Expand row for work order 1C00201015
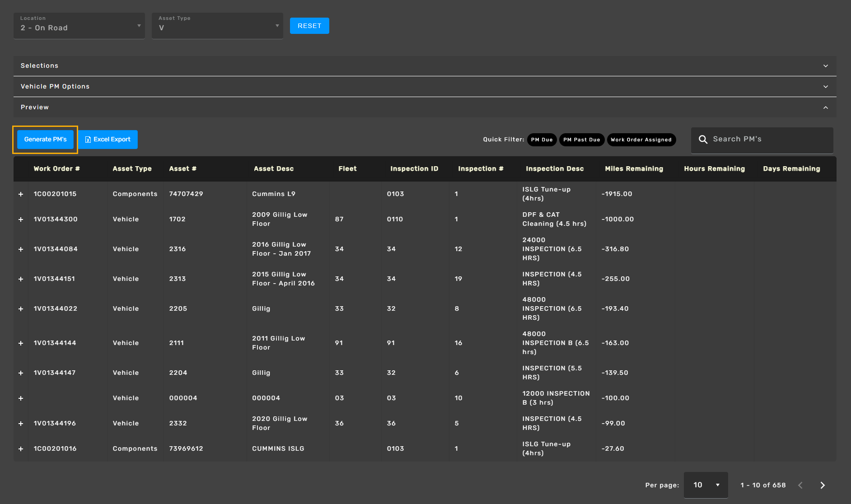Viewport: 851px width, 504px height. [x=21, y=194]
